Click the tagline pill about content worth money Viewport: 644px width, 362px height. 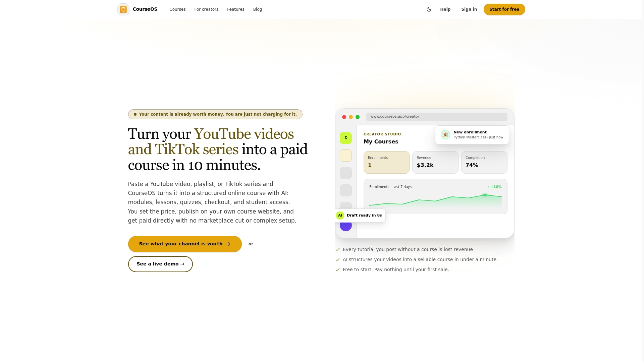[215, 114]
